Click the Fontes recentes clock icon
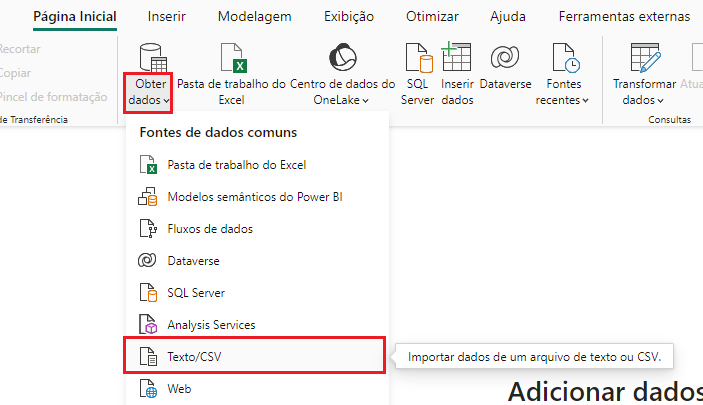Screen dimensions: 703x405 566,58
